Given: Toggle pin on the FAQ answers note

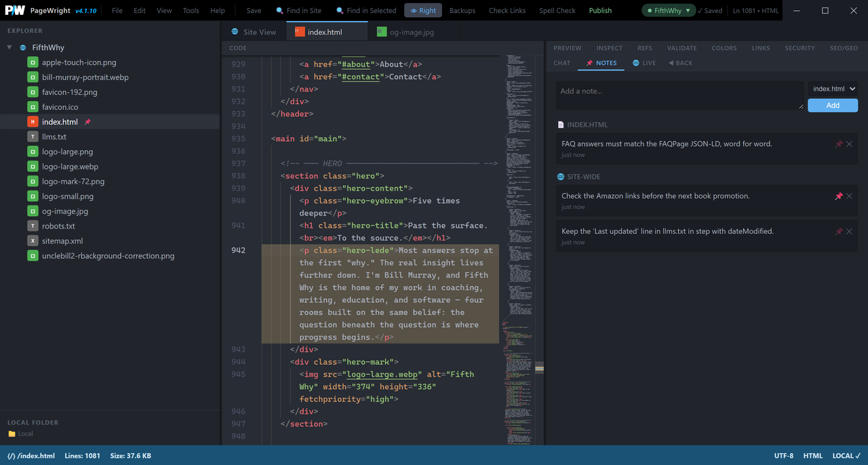Looking at the screenshot, I should point(839,144).
